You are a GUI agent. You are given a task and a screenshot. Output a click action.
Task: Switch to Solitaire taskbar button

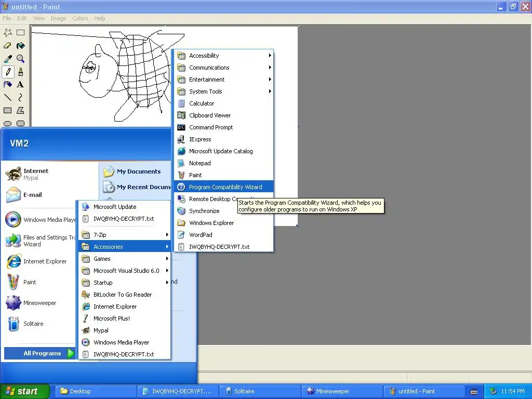260,391
